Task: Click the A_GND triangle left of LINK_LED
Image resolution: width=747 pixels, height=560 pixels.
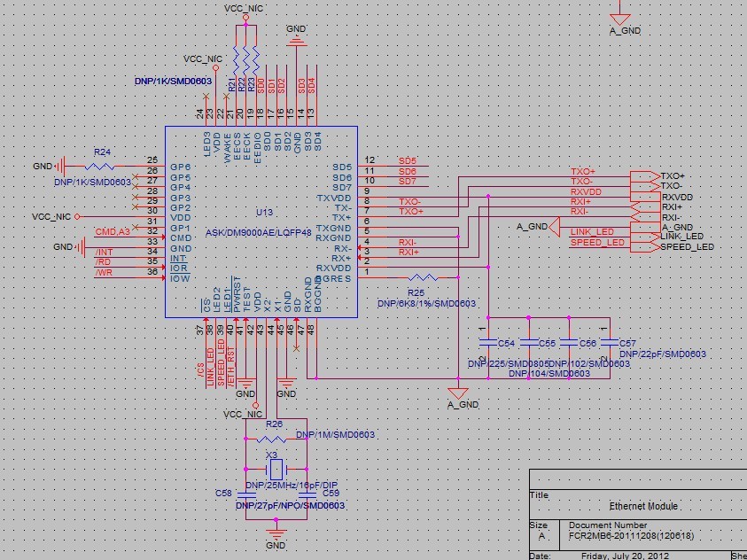Action: point(555,227)
